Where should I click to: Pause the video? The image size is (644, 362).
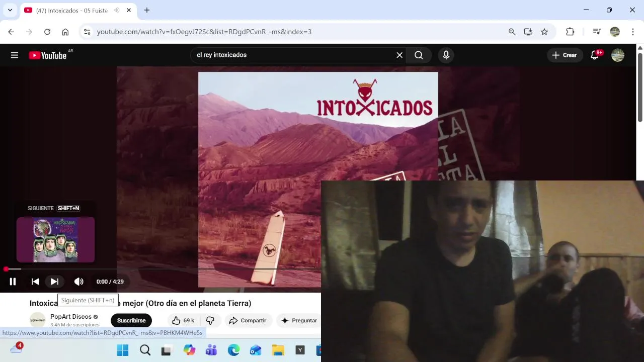(x=13, y=282)
